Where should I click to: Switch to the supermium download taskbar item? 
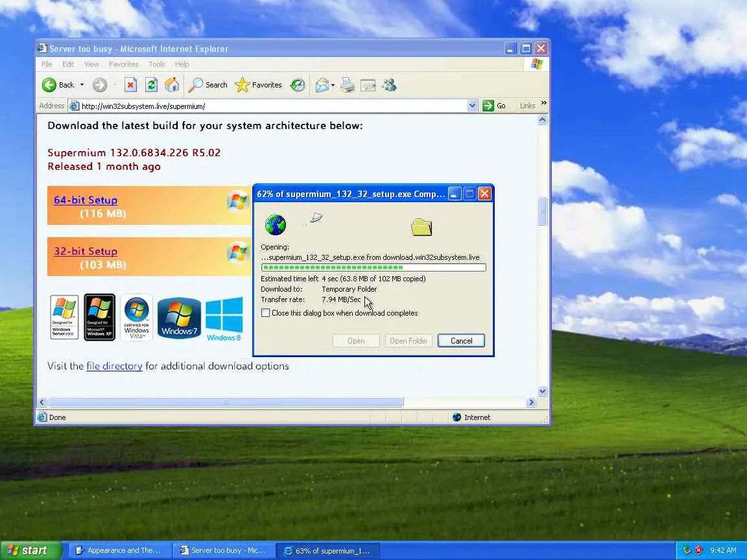click(327, 550)
